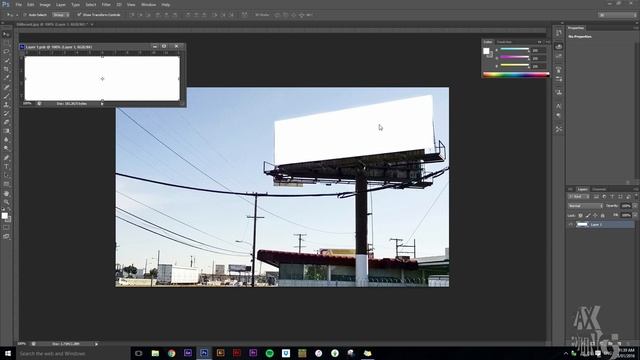Toggle the type layer filter icon
This screenshot has height=360, width=640.
(612, 197)
